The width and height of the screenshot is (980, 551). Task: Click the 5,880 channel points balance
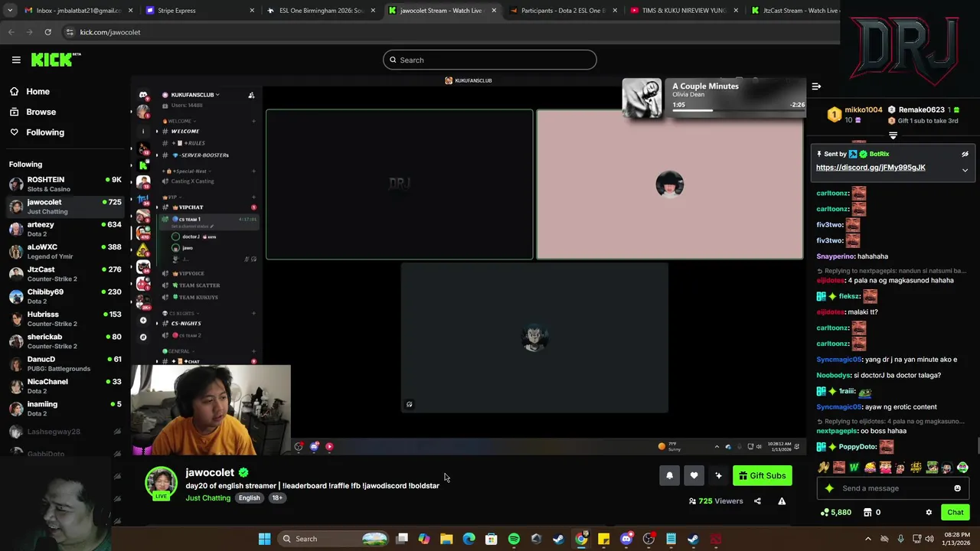click(x=835, y=513)
